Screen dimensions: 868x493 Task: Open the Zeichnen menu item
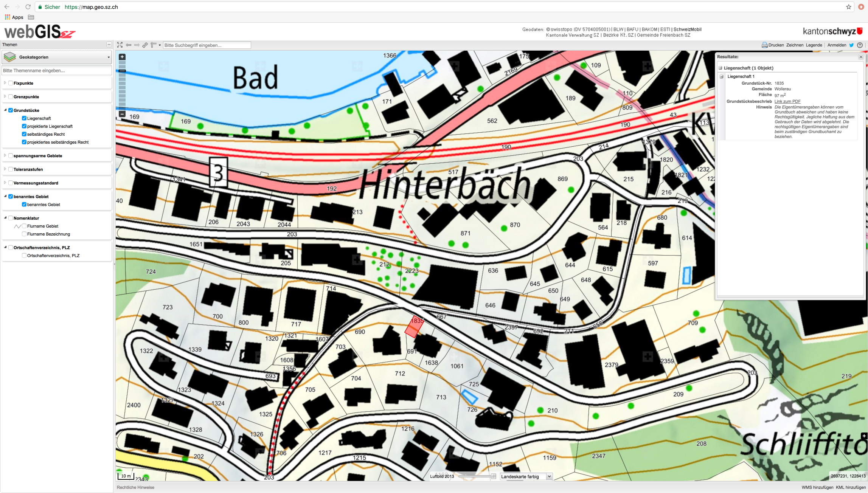(x=795, y=45)
